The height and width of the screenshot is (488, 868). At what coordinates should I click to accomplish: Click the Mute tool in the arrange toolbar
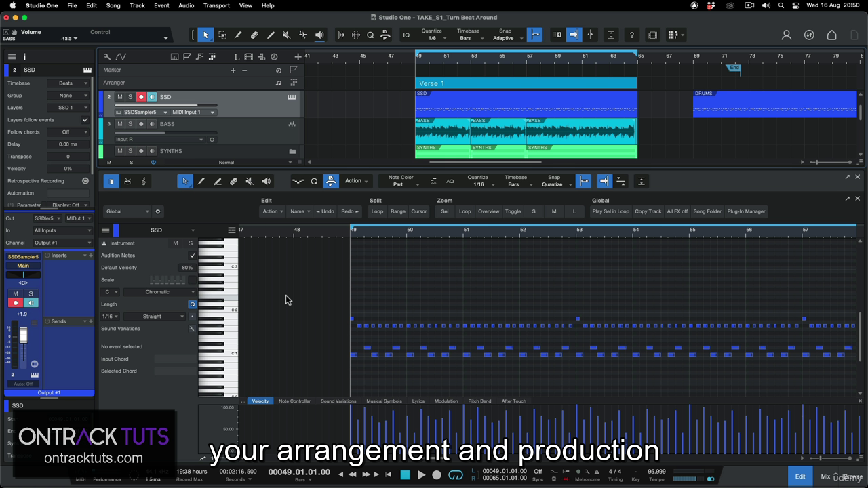click(286, 35)
